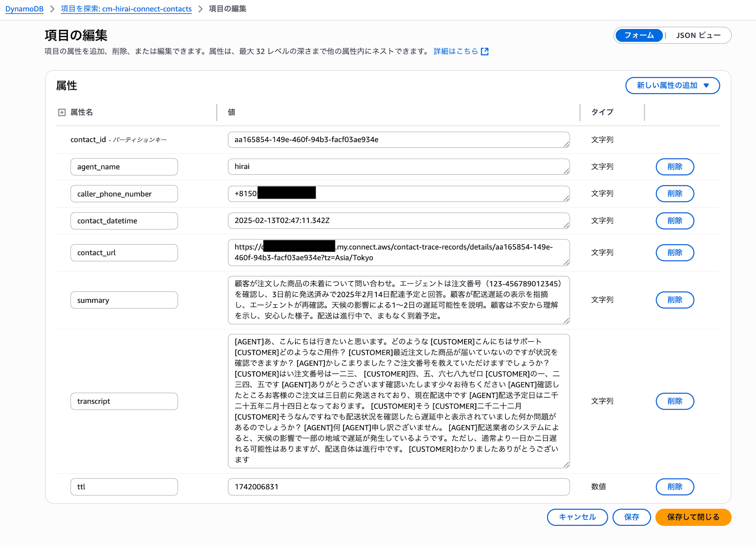Click the 保存して閉じる button

pyautogui.click(x=693, y=517)
